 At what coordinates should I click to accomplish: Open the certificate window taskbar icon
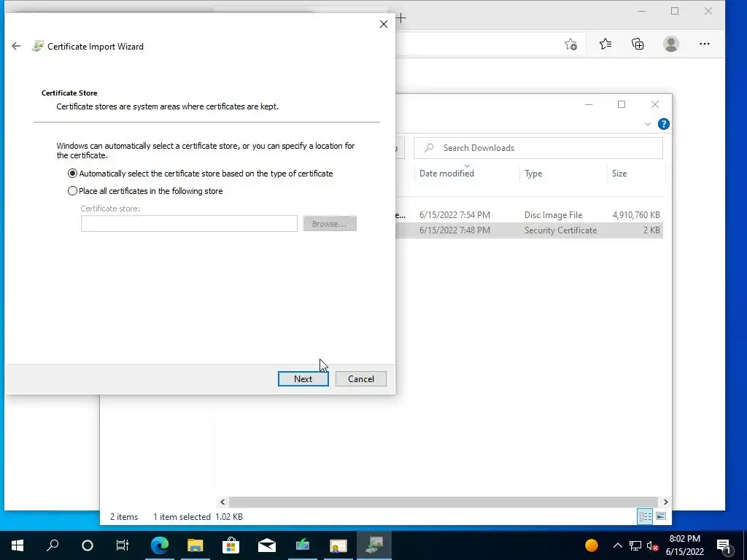[338, 545]
